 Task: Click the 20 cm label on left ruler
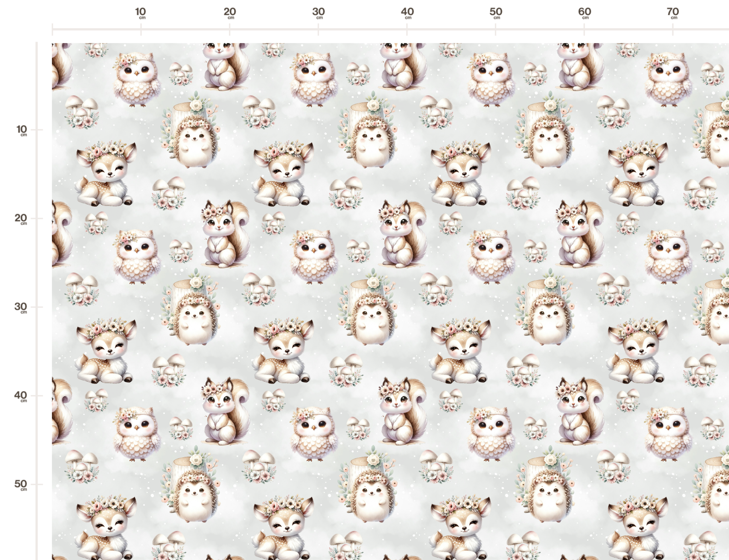tap(21, 219)
